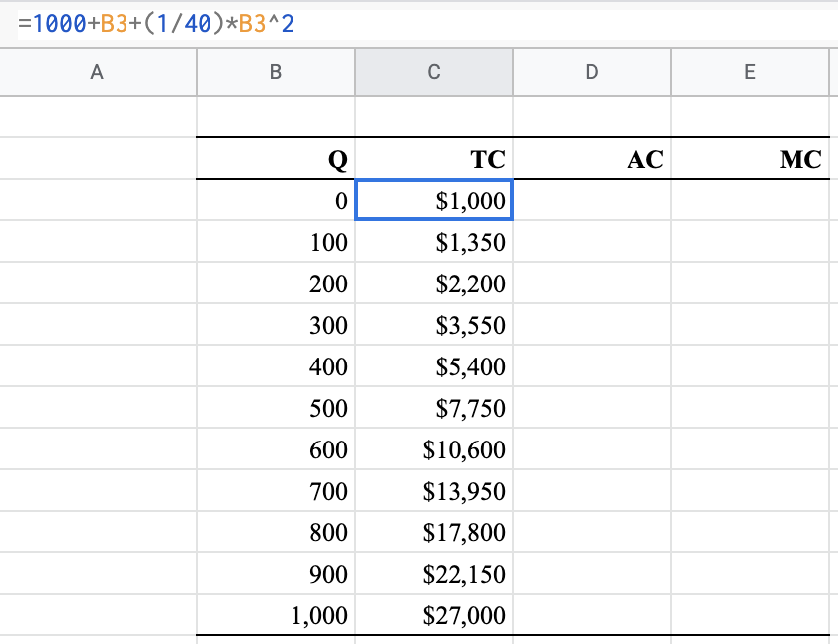The image size is (838, 644).
Task: Select the cell with quantity 700
Action: click(x=275, y=491)
